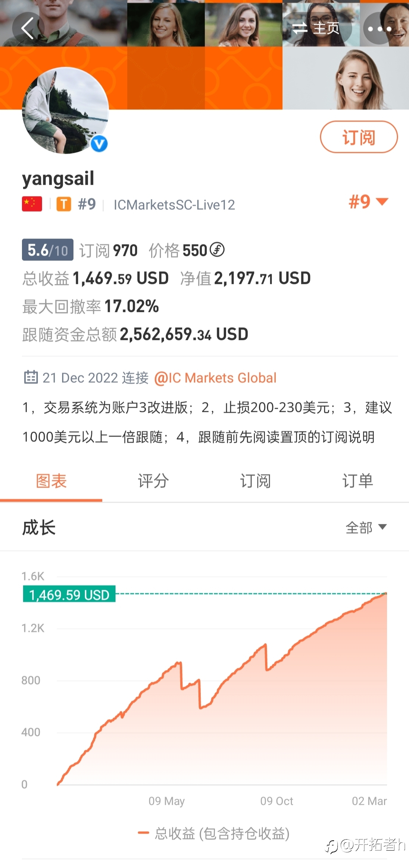Expand the #9 account dropdown
Viewport: 409px width, 868px height.
coord(368,202)
